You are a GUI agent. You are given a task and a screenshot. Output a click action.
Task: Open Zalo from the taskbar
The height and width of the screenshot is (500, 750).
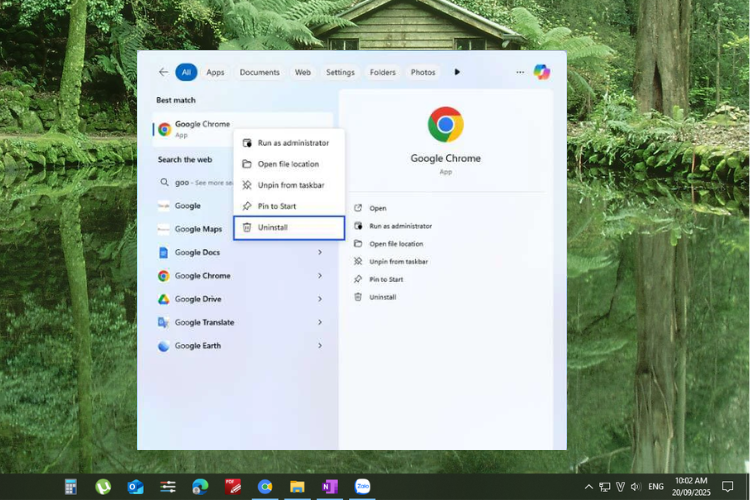click(x=362, y=487)
